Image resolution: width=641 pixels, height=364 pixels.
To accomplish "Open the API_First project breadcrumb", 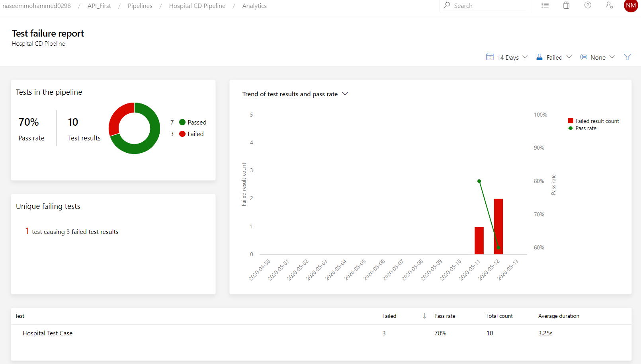I will click(x=99, y=6).
